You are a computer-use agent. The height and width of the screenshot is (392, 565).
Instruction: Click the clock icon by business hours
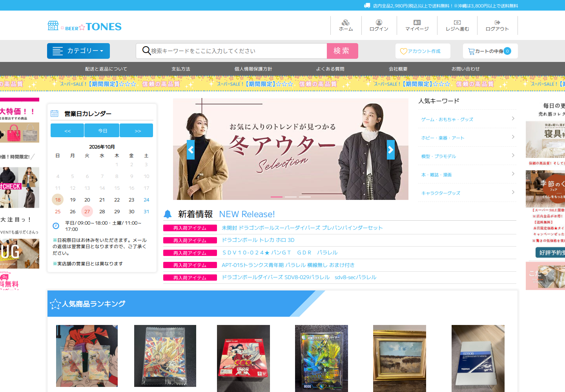tap(56, 226)
